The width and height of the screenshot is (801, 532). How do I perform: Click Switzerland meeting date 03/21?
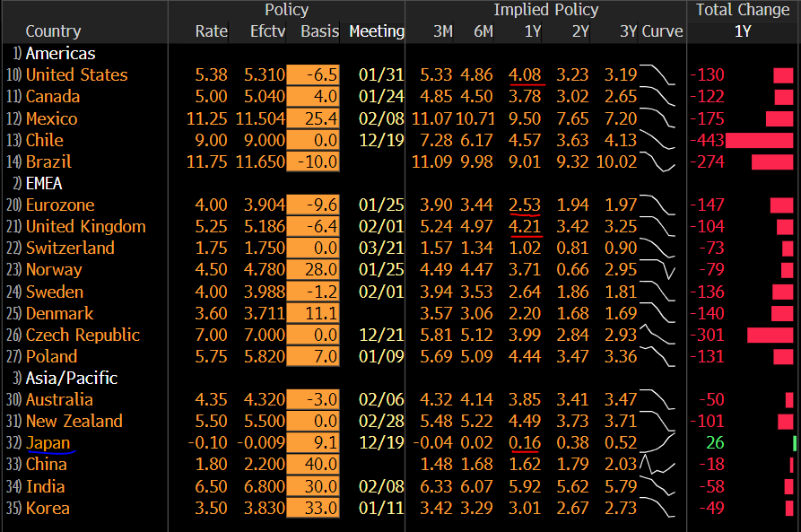[x=381, y=248]
